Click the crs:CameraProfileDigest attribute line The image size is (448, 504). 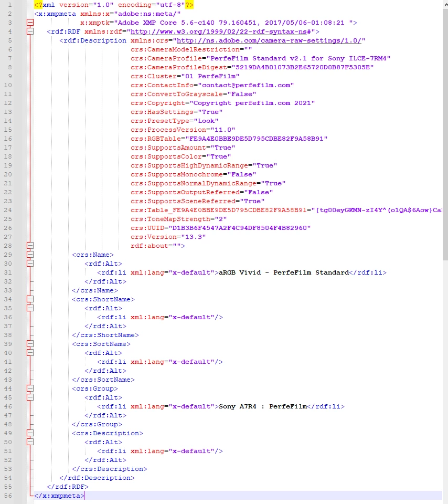click(x=252, y=67)
